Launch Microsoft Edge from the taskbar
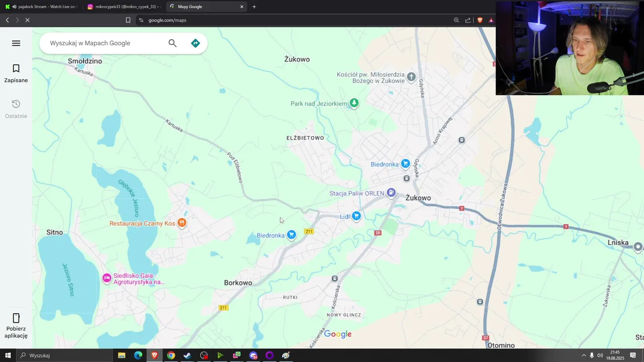This screenshot has height=362, width=644. [138, 355]
